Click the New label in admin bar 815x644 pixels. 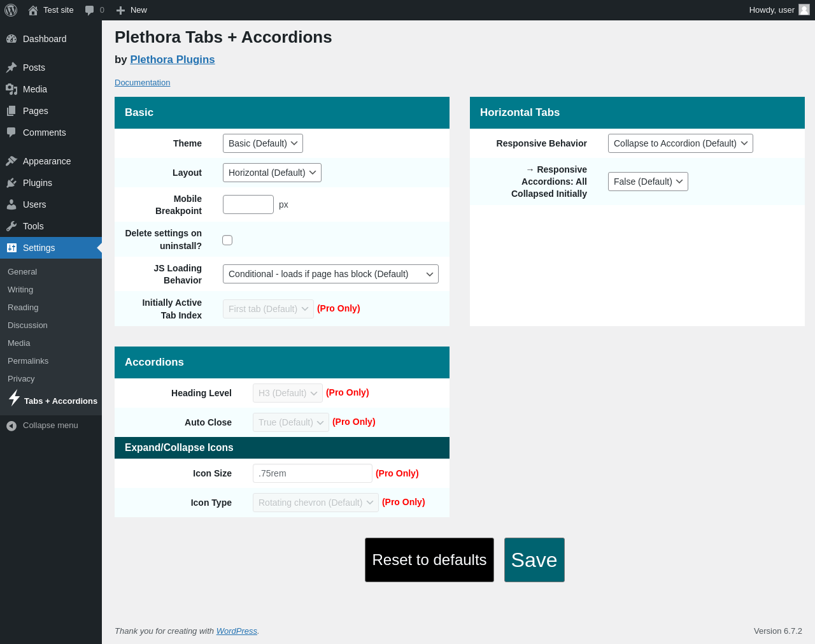(x=139, y=10)
